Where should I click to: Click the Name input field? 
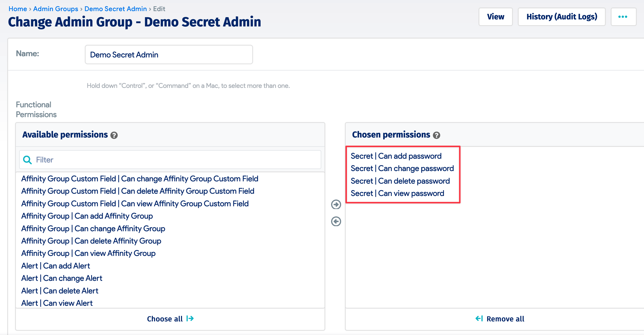(169, 55)
